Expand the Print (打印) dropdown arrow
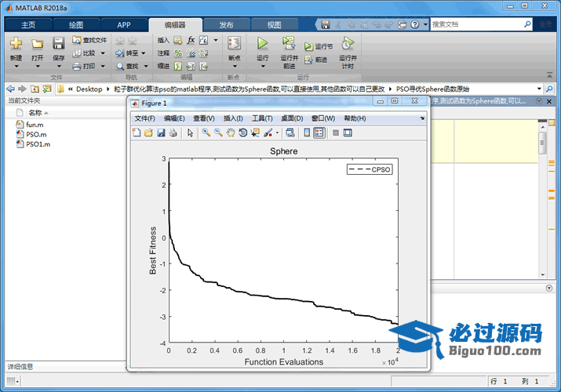 click(x=103, y=66)
